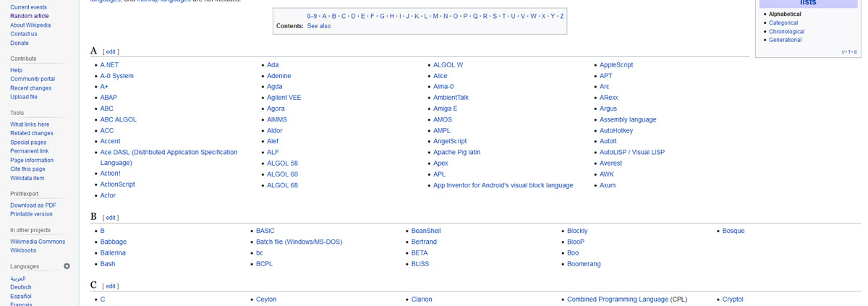Viewport: 868px width, 306px height.
Task: Open ActionScript article
Action: click(x=118, y=184)
